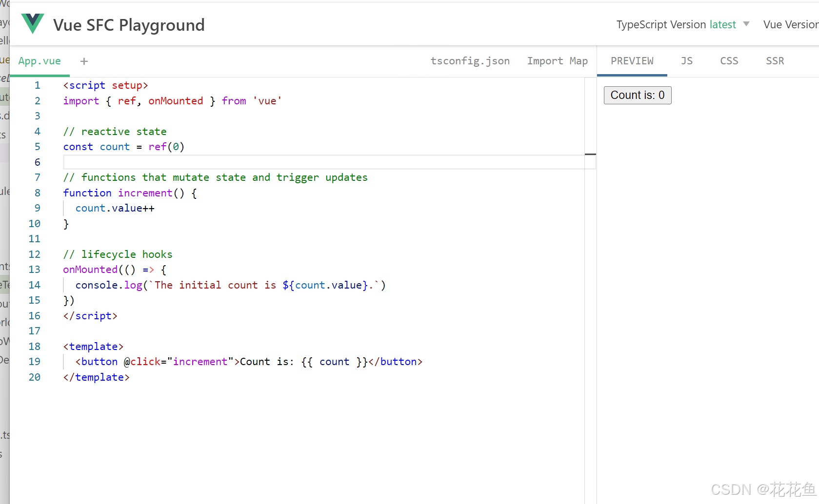The height and width of the screenshot is (504, 819).
Task: Click the '// lifecycle hooks' comment
Action: [118, 254]
